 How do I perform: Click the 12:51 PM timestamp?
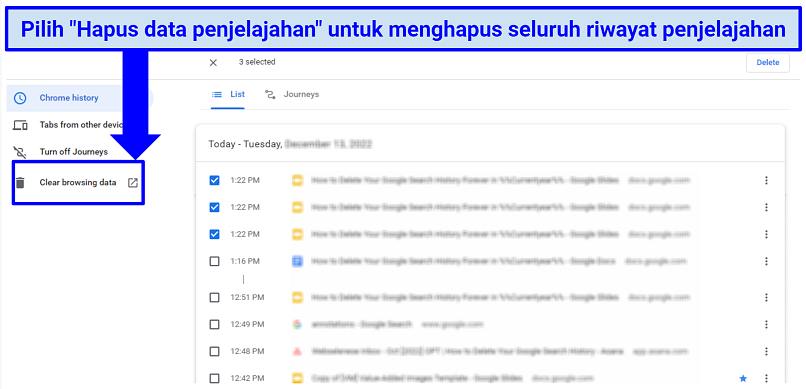pyautogui.click(x=247, y=298)
